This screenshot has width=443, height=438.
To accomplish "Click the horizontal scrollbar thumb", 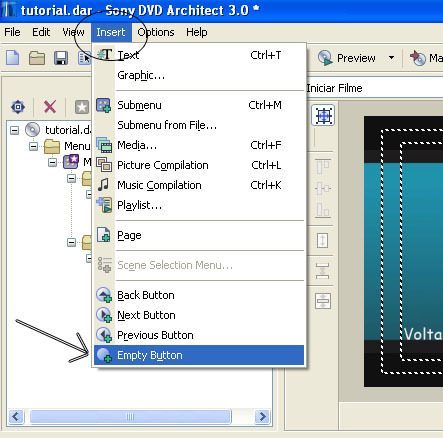I will point(130,416).
